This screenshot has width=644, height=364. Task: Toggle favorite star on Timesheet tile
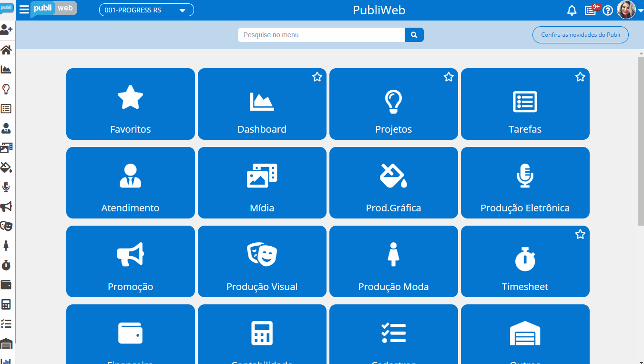click(x=580, y=234)
